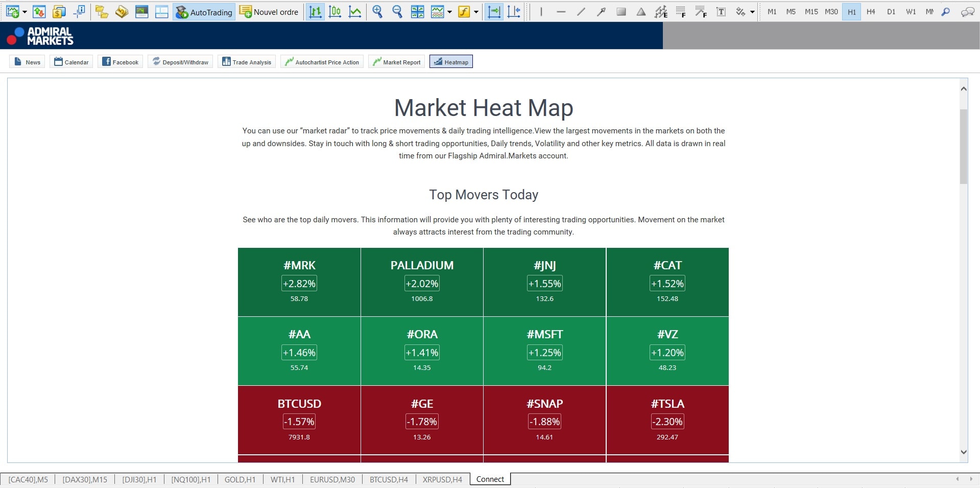Open the BTCUSD,H4 chart tab
Screen dimensions: 980x488
point(389,479)
